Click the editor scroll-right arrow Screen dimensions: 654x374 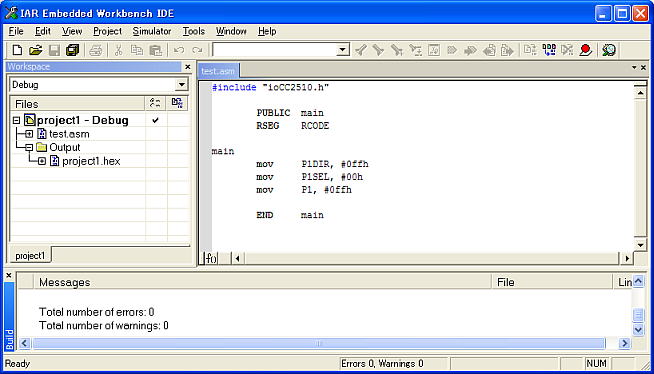(x=627, y=259)
